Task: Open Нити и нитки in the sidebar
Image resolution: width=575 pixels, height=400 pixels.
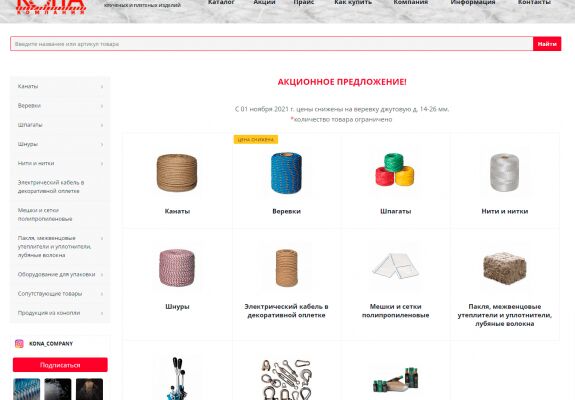Action: 36,163
